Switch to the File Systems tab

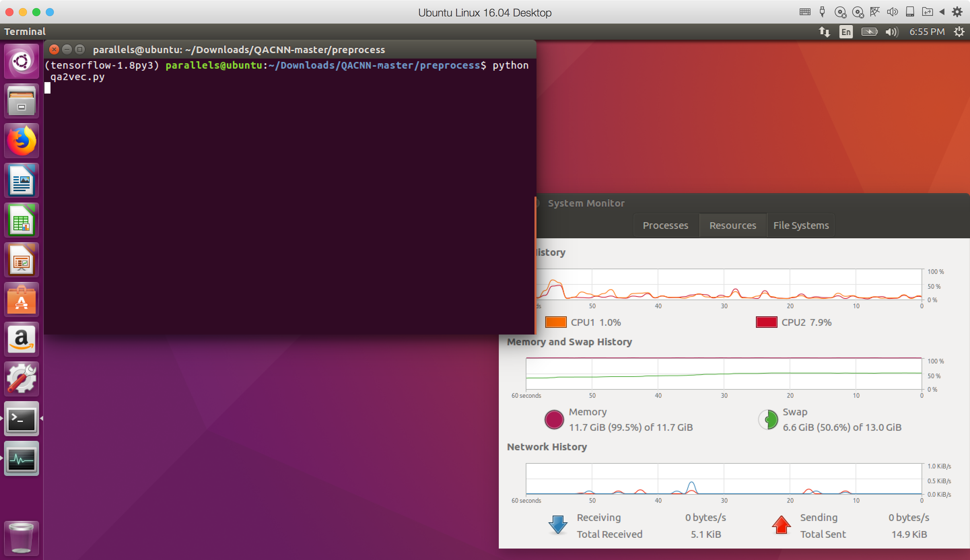801,225
